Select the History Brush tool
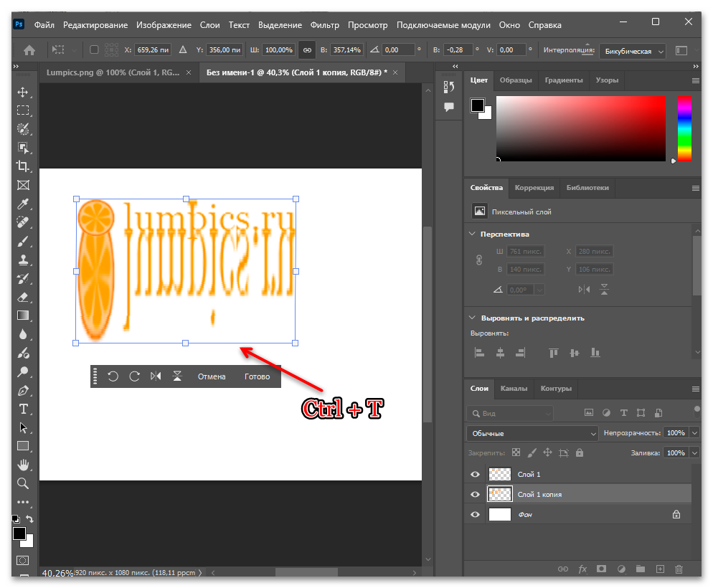The image size is (713, 588). (23, 278)
